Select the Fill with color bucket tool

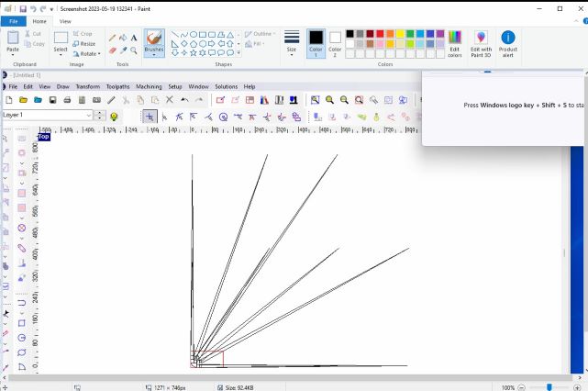point(123,38)
